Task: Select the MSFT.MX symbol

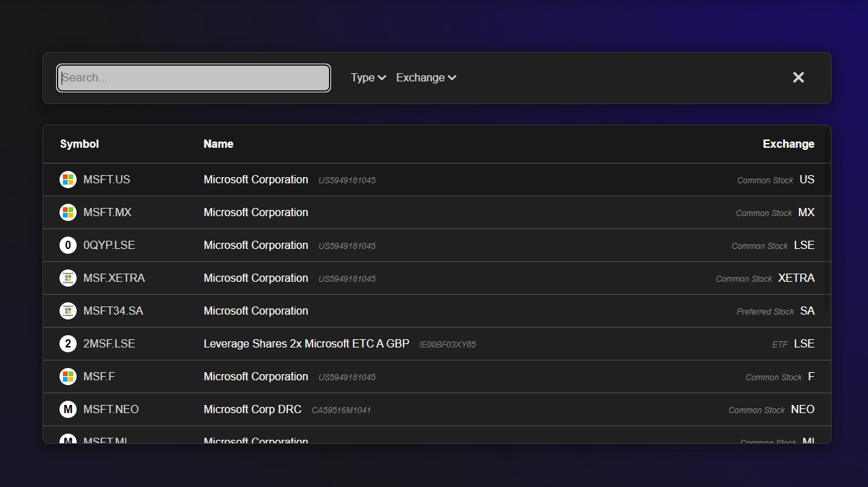Action: pyautogui.click(x=107, y=213)
